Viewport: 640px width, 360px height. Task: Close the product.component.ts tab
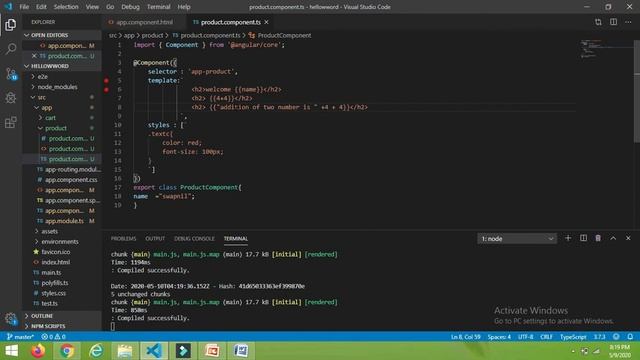click(x=267, y=22)
